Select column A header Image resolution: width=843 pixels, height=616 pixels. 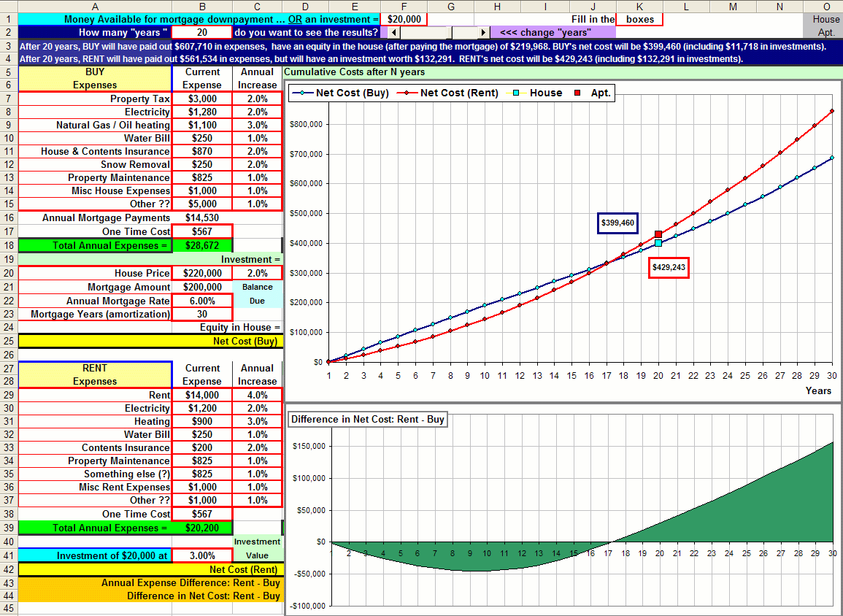[x=95, y=7]
